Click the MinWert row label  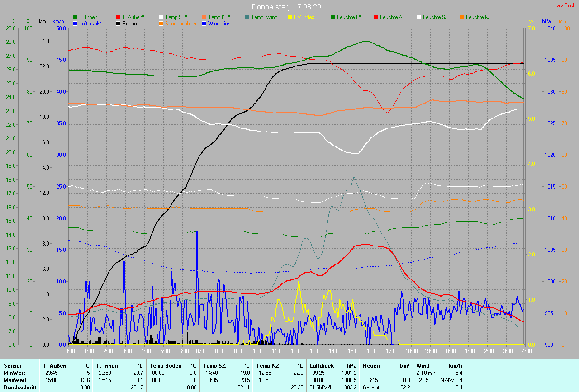[x=14, y=373]
